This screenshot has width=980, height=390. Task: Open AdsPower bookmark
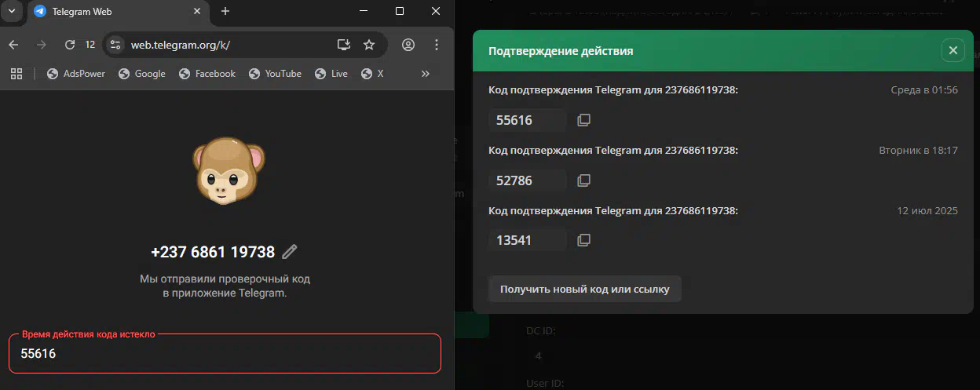coord(76,74)
